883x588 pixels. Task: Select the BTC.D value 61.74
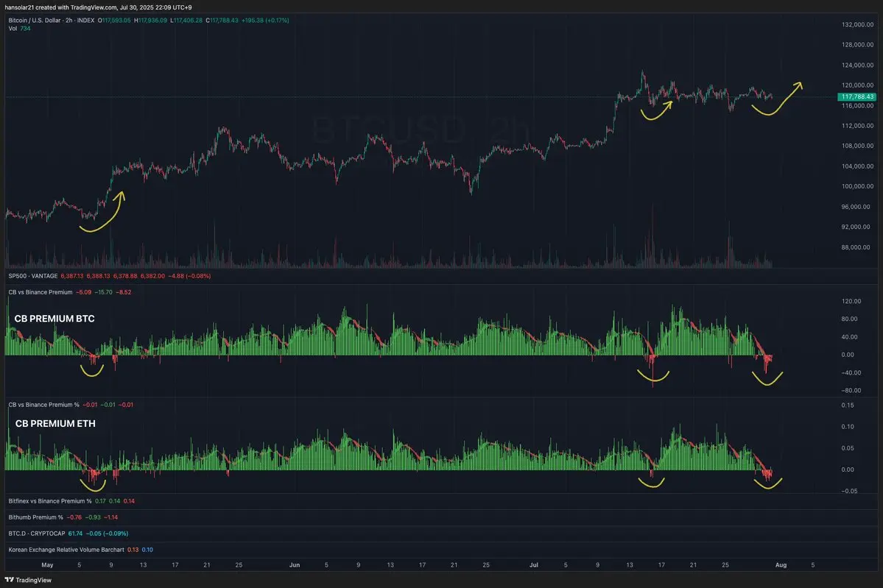point(75,534)
